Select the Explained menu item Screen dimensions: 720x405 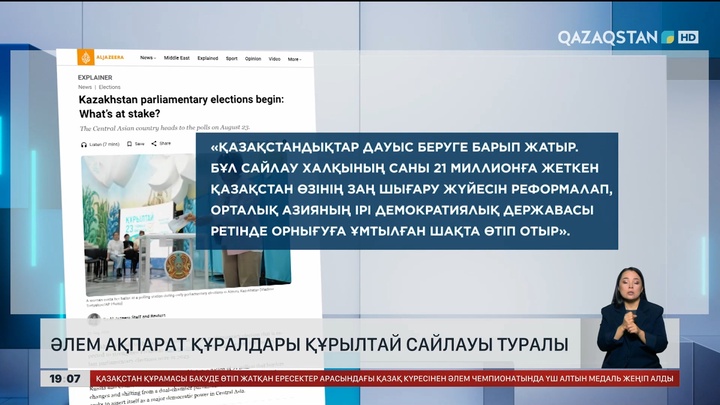tap(208, 58)
